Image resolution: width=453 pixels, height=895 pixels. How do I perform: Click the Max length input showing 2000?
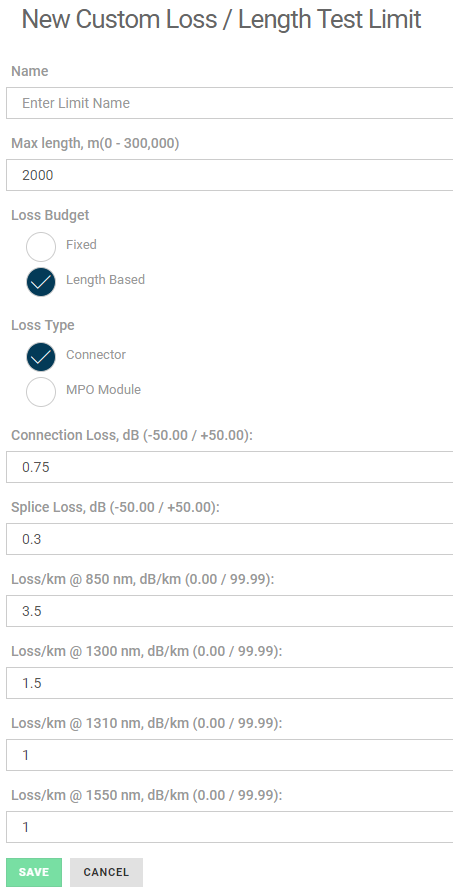click(229, 175)
